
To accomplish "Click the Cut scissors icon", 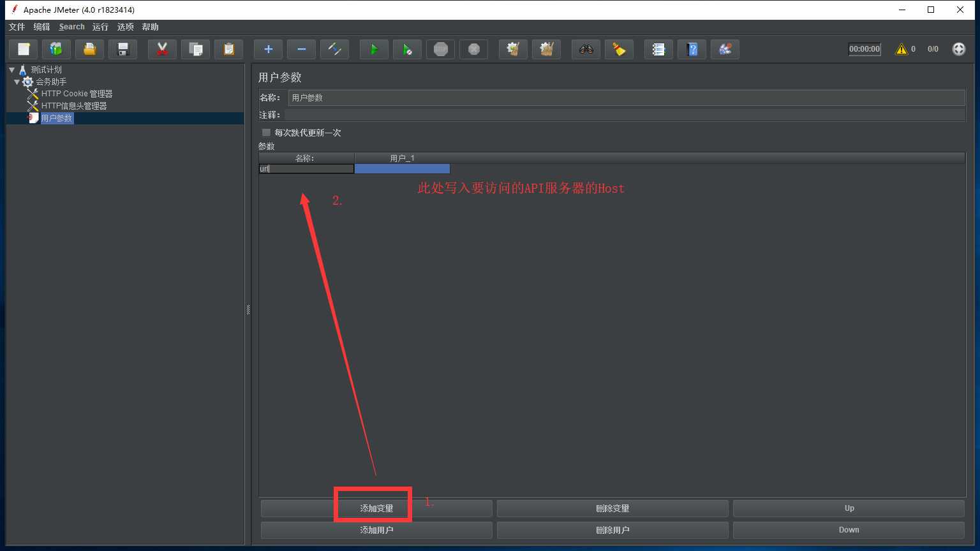I will pos(162,49).
